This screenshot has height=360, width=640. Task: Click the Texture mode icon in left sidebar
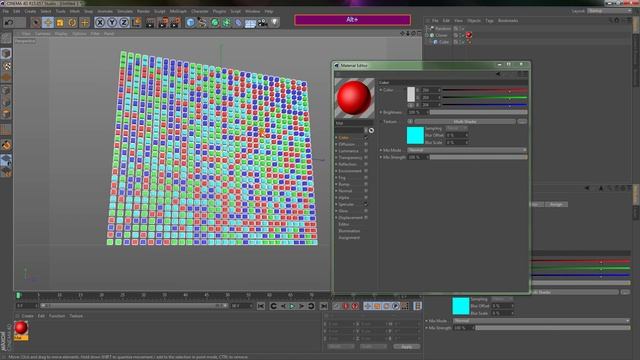pyautogui.click(x=6, y=66)
